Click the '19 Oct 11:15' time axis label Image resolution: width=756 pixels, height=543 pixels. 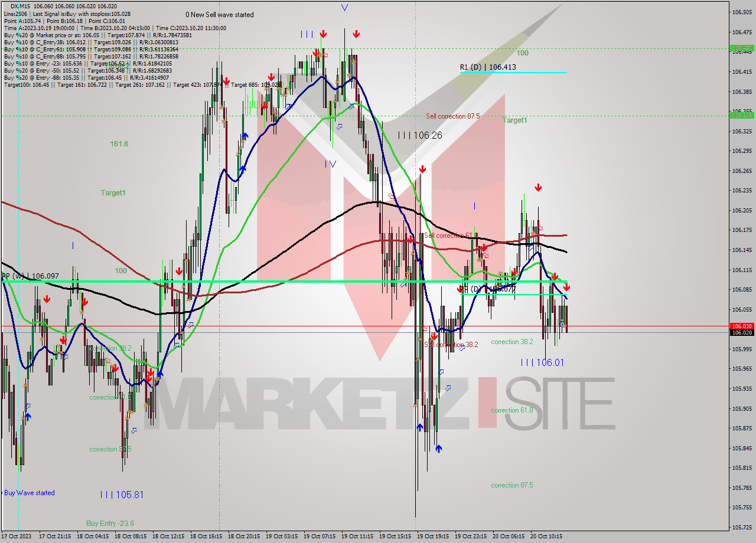357,537
